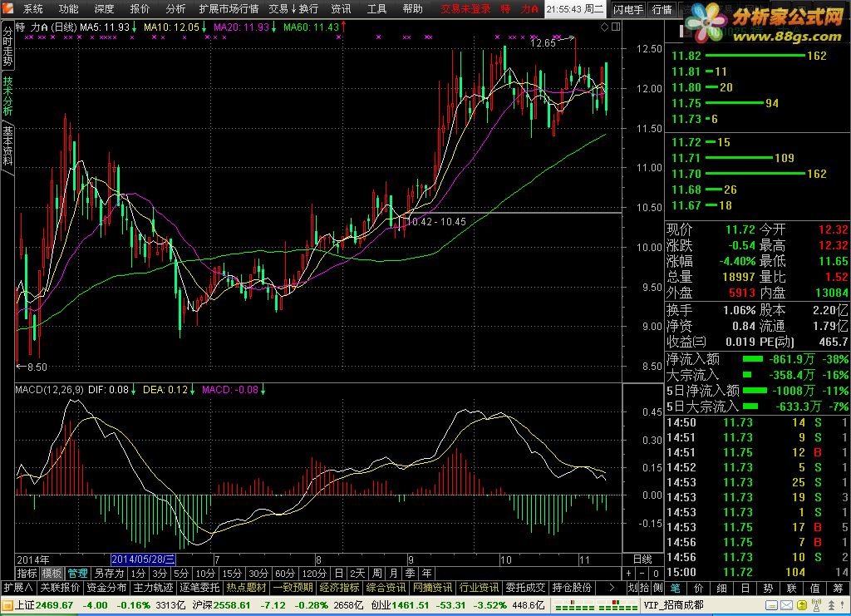This screenshot has height=616, width=851.
Task: Click the diamond icon above the chart
Action: [x=605, y=27]
